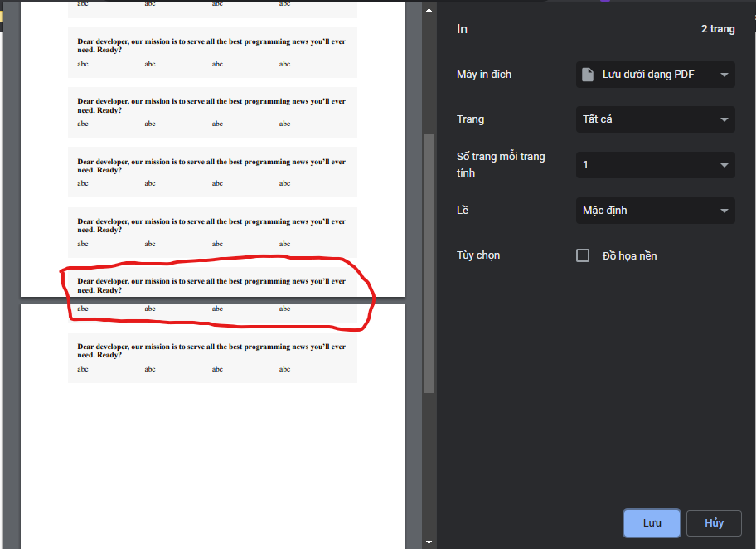Image resolution: width=756 pixels, height=549 pixels.
Task: Open the 'Số trang mỗi trang tính' dropdown
Action: pyautogui.click(x=655, y=164)
